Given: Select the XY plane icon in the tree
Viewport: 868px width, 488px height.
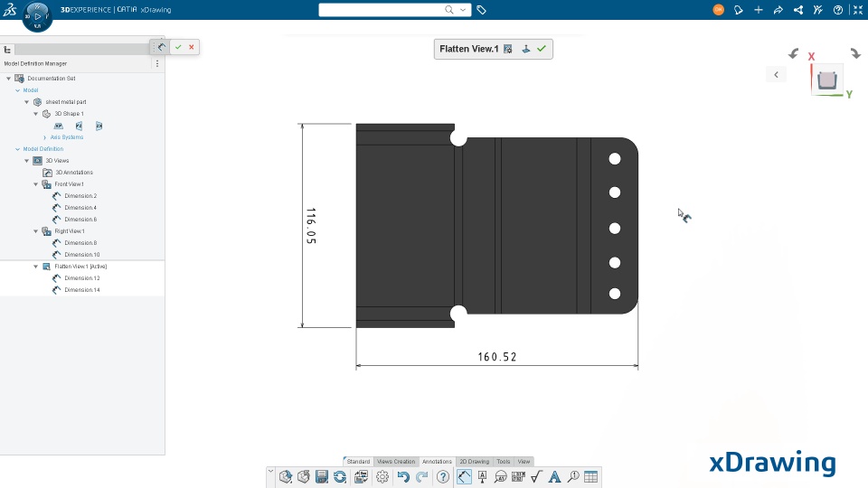Looking at the screenshot, I should point(59,126).
